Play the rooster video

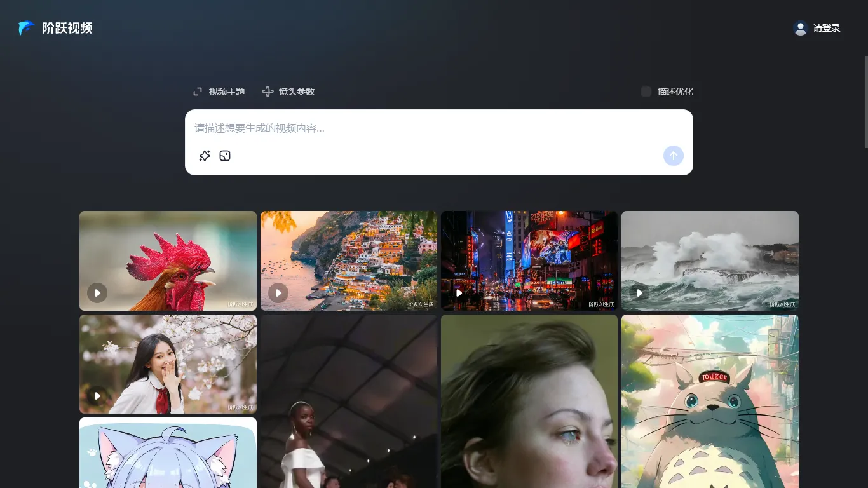pyautogui.click(x=97, y=293)
